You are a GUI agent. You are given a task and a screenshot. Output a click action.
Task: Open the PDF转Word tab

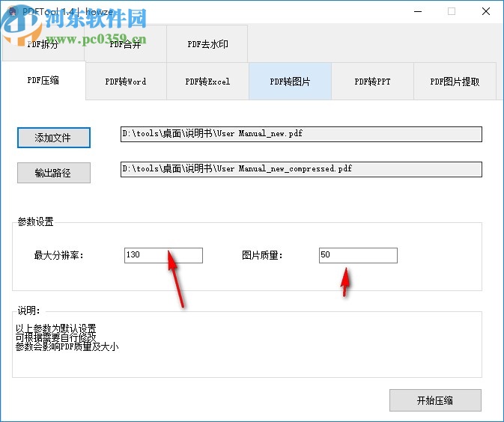coord(126,82)
